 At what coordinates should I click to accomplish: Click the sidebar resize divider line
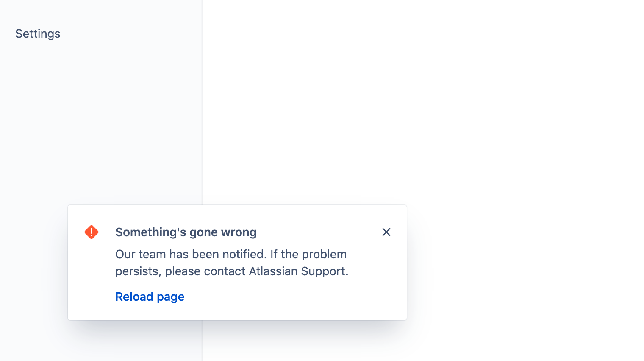pos(203,106)
